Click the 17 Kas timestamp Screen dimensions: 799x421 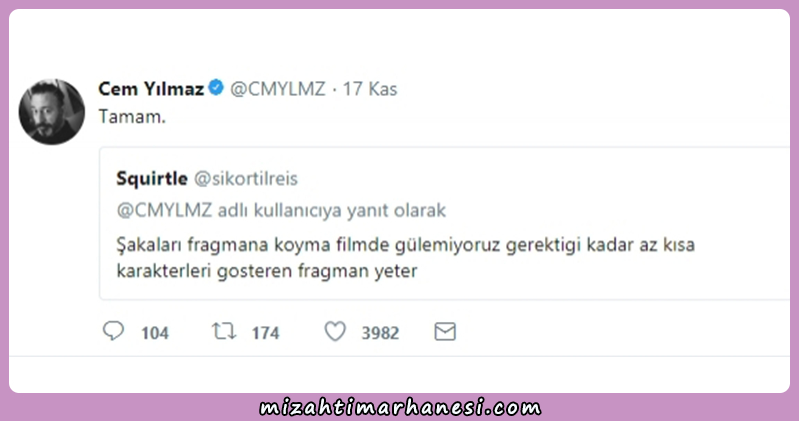(x=369, y=89)
